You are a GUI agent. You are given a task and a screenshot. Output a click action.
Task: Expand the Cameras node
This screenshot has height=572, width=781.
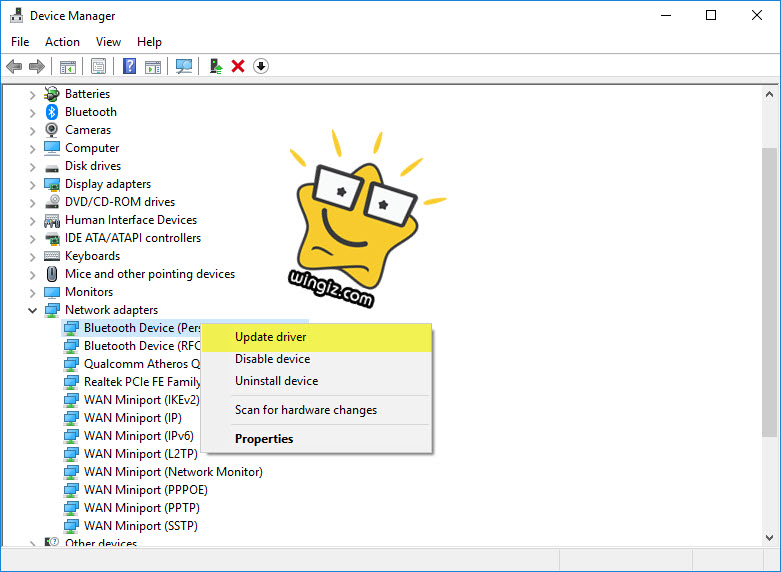click(32, 131)
